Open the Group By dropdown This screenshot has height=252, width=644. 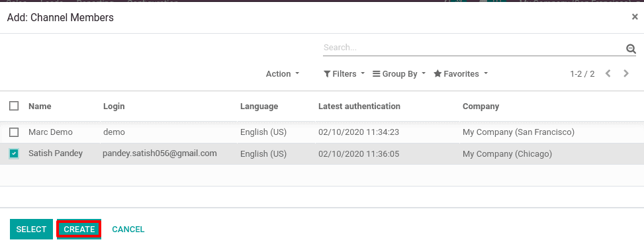(399, 74)
